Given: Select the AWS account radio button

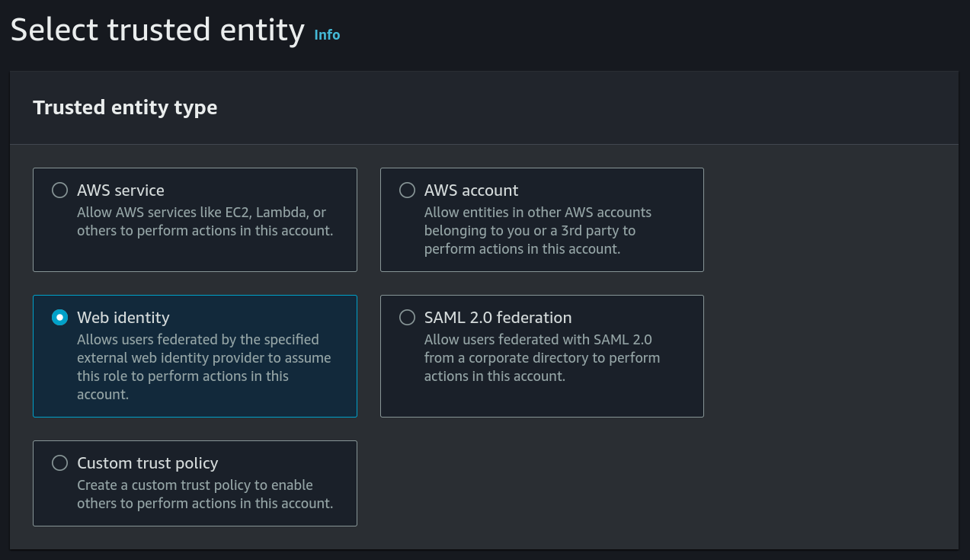Looking at the screenshot, I should click(408, 190).
